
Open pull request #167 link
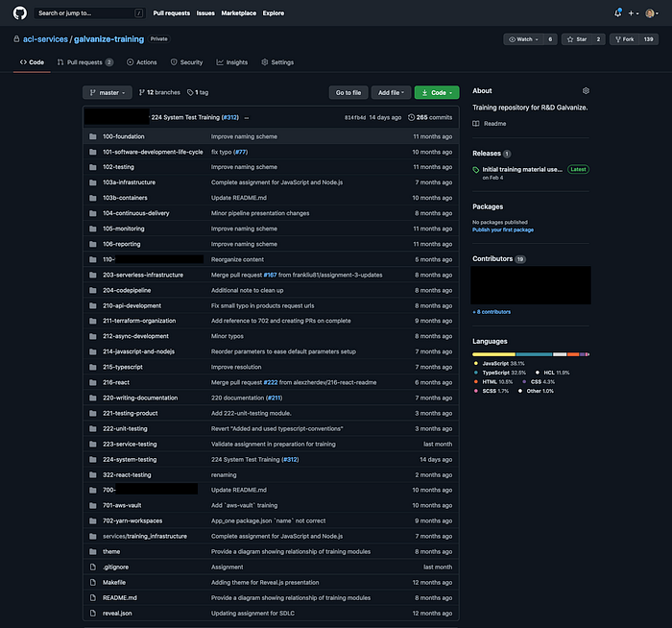pyautogui.click(x=270, y=276)
